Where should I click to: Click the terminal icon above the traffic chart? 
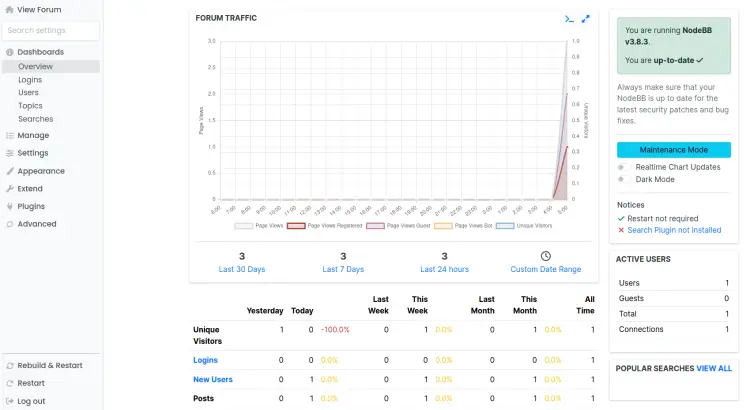coord(569,18)
